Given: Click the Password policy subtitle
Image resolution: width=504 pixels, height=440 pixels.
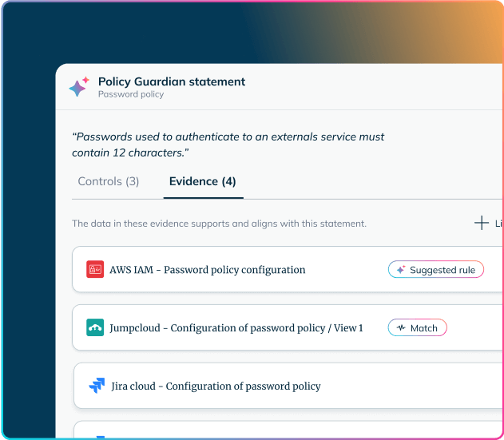Looking at the screenshot, I should pos(131,94).
